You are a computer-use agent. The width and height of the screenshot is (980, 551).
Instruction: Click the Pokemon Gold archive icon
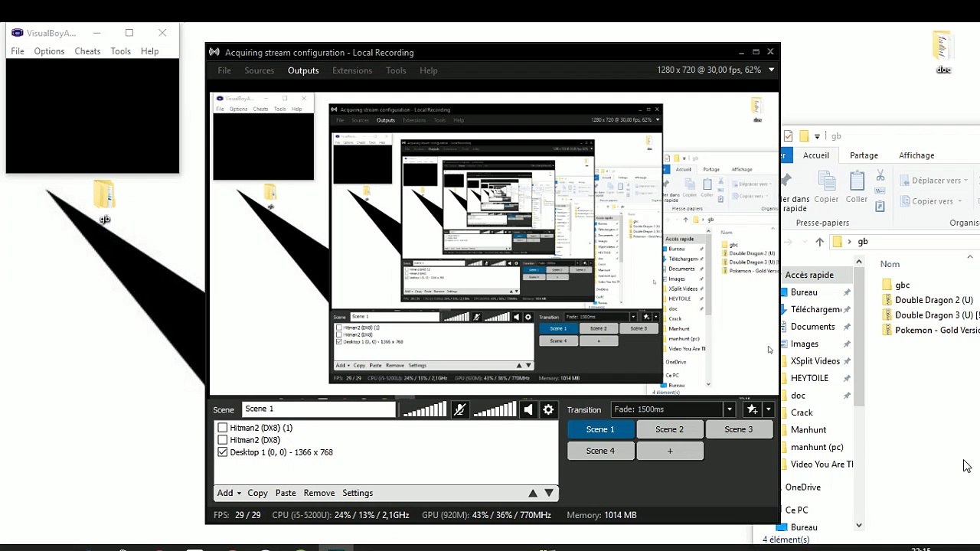pyautogui.click(x=887, y=330)
